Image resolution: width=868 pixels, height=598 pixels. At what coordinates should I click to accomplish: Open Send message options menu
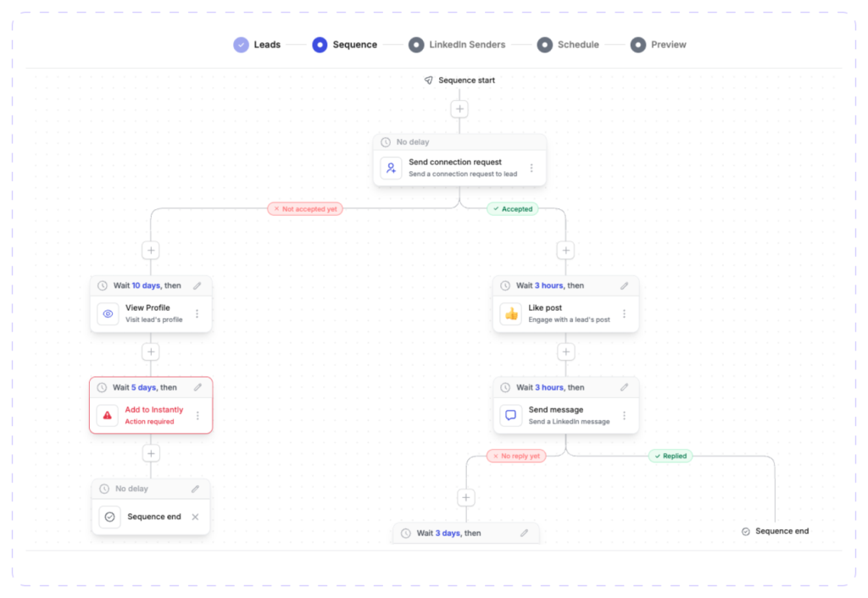click(x=625, y=415)
